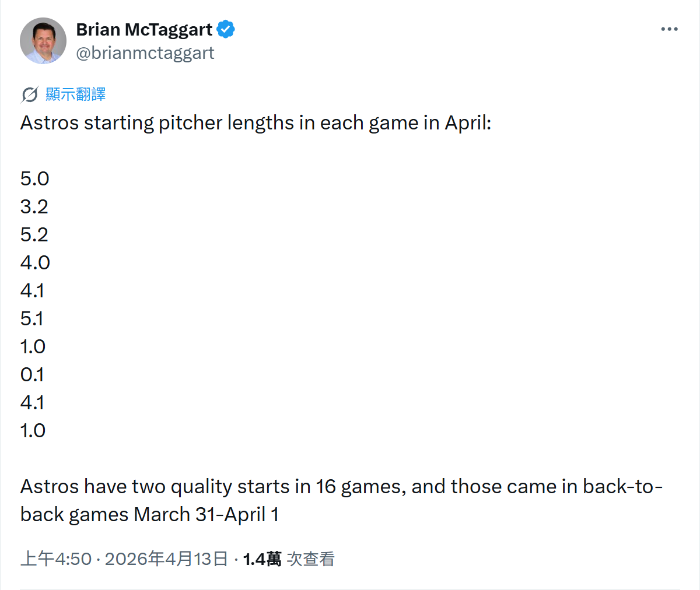Click the "16 games" text
Screen dimensions: 700x590
click(x=360, y=487)
